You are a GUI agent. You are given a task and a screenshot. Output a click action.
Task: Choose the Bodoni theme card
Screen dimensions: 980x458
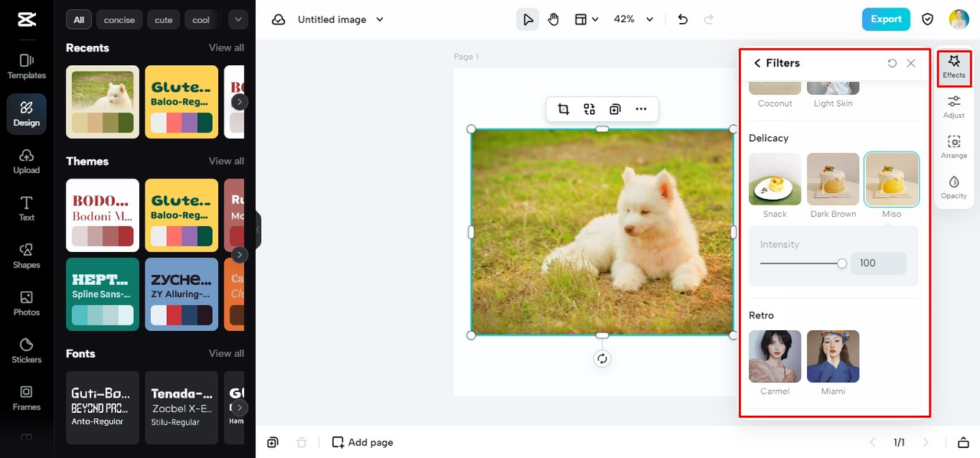point(103,215)
